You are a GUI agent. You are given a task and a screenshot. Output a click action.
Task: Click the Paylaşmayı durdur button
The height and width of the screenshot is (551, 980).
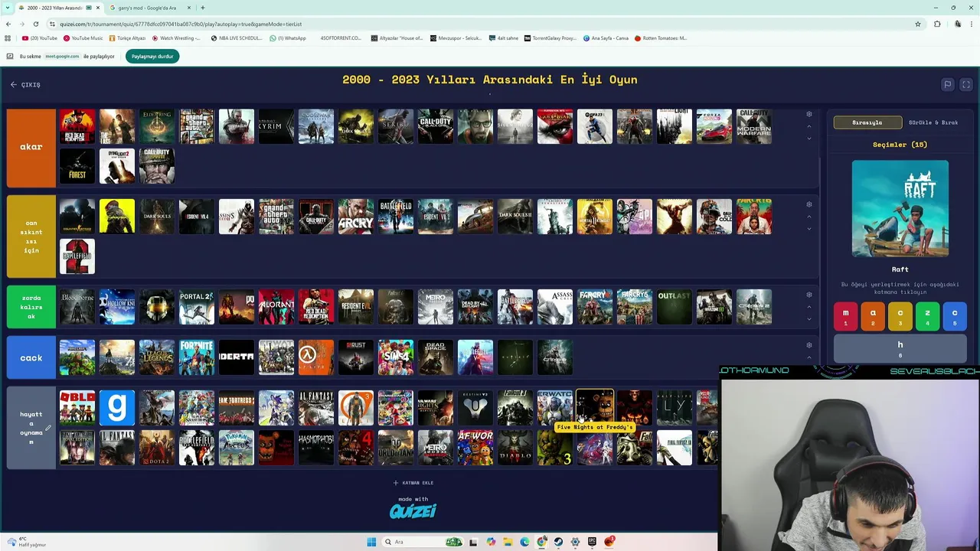point(152,56)
